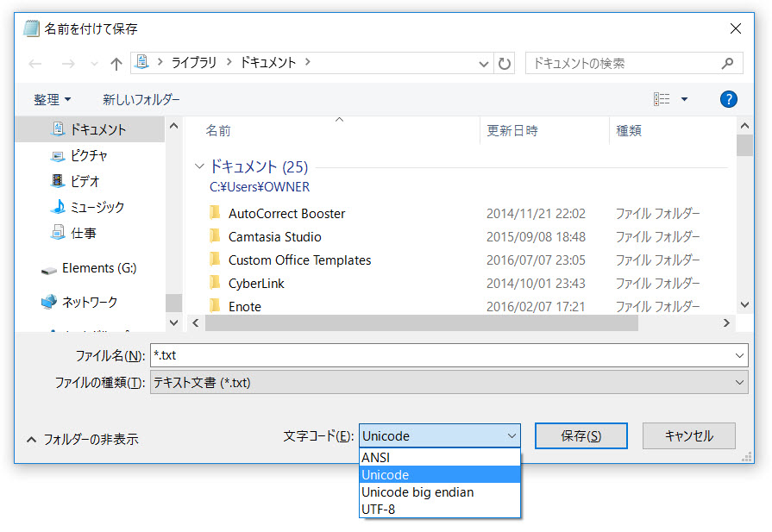Collapse the ドキュメント (25) group
The height and width of the screenshot is (532, 772).
coord(200,166)
